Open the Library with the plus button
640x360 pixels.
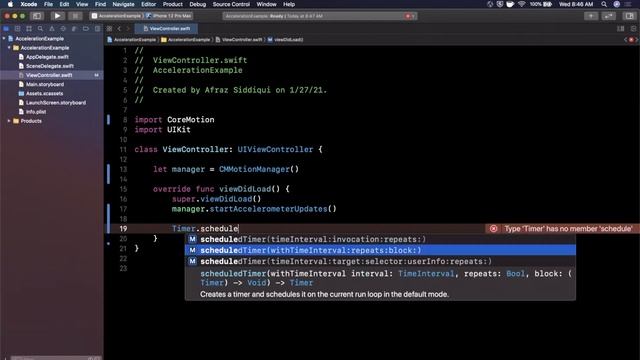coord(591,16)
